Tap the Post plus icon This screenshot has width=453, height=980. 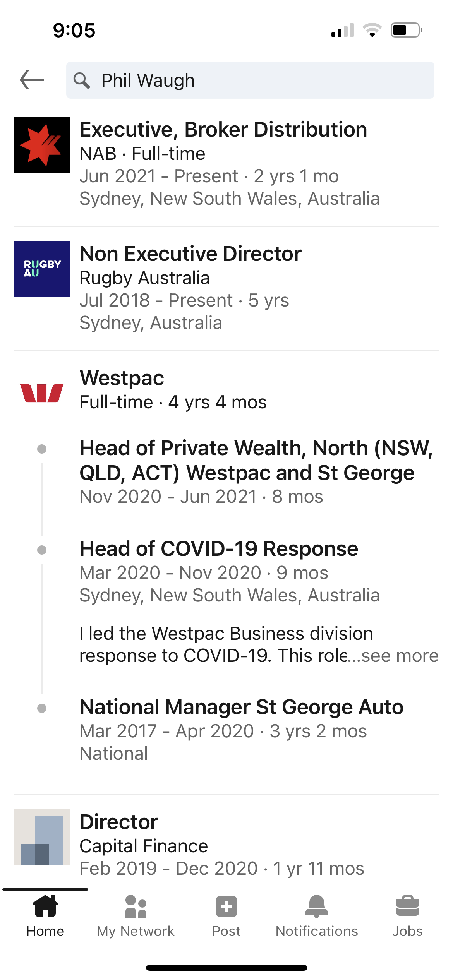226,906
